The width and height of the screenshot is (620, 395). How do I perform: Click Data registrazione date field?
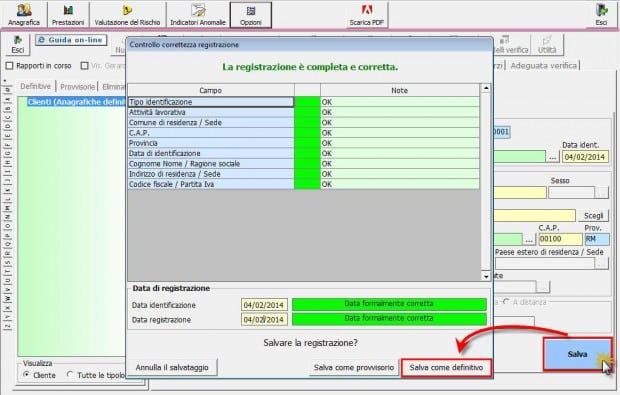(264, 319)
